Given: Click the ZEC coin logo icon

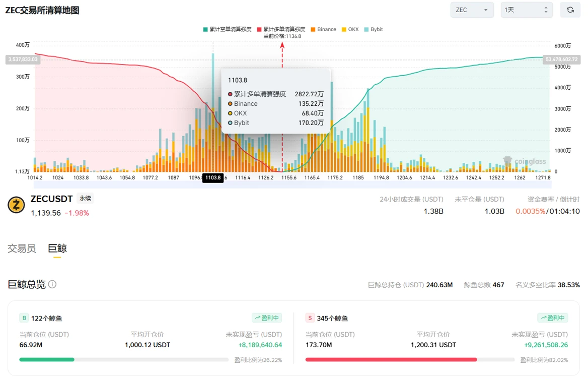Looking at the screenshot, I should (16, 205).
